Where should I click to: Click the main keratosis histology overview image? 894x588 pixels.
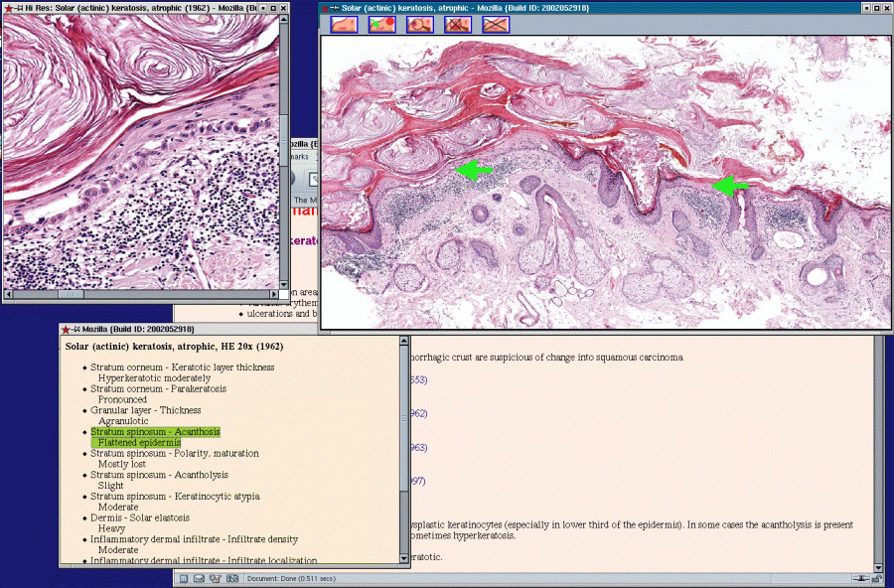(606, 182)
